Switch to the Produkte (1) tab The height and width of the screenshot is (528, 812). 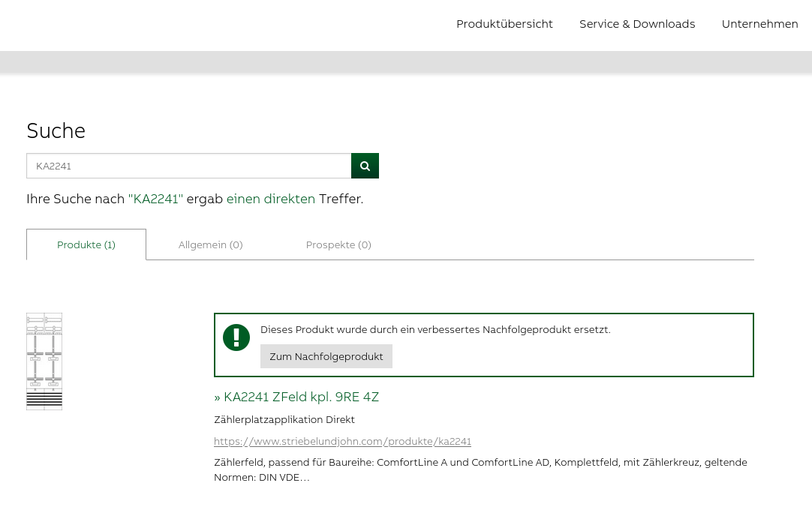pos(86,244)
